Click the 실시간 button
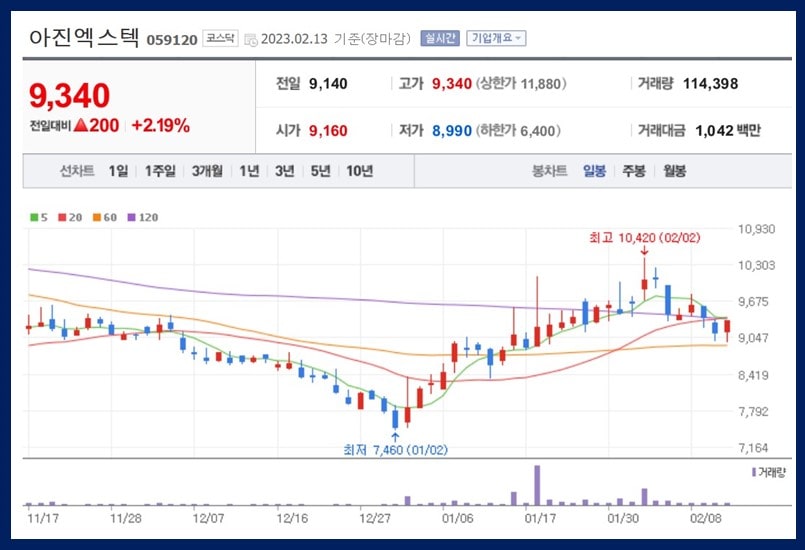The width and height of the screenshot is (805, 550). tap(439, 39)
